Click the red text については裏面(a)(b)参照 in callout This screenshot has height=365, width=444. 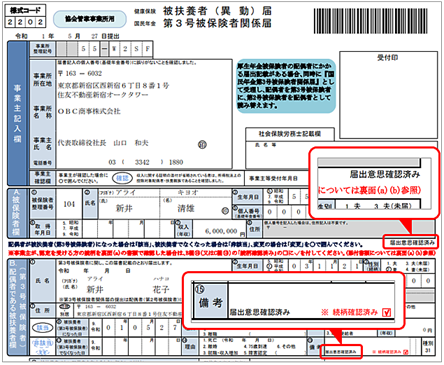click(x=369, y=190)
